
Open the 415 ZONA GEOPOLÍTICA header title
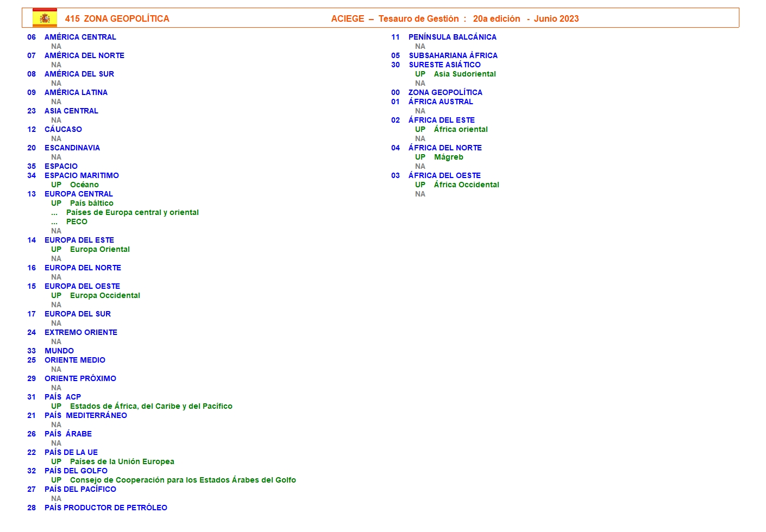coord(117,18)
